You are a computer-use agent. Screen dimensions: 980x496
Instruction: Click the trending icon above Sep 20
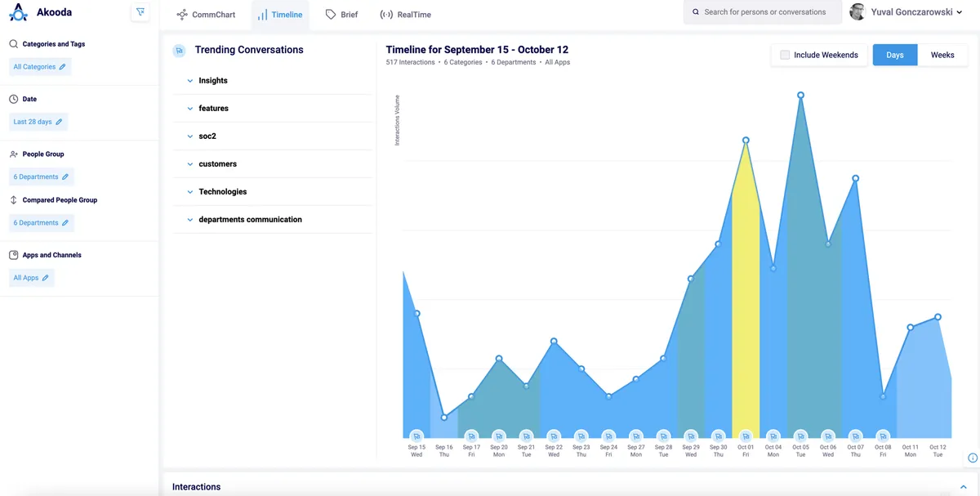point(499,436)
